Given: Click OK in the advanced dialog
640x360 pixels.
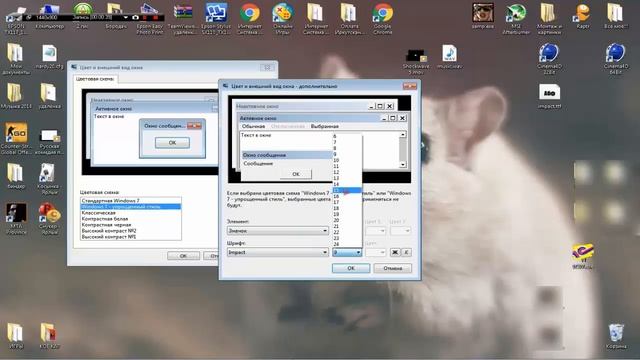Looking at the screenshot, I should click(351, 268).
